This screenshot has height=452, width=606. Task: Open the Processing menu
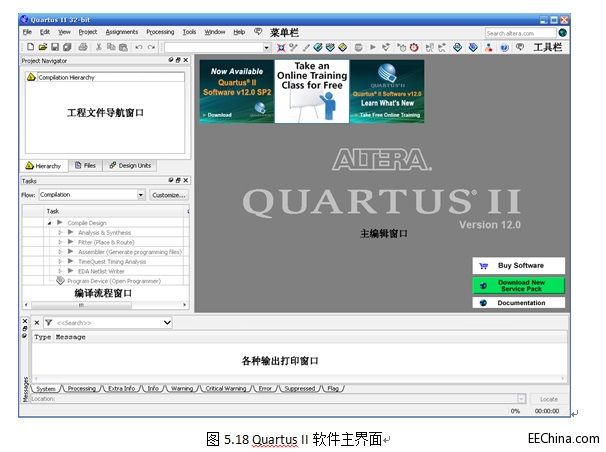click(x=160, y=32)
